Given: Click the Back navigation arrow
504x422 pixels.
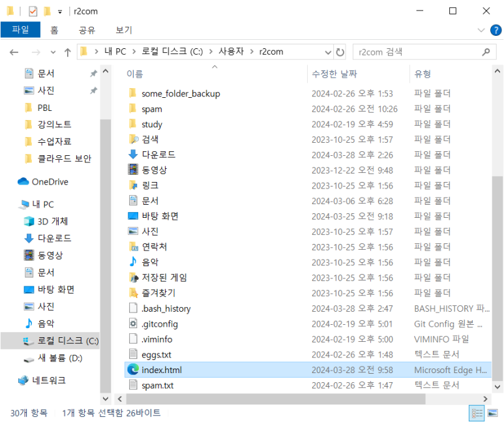Looking at the screenshot, I should (14, 52).
